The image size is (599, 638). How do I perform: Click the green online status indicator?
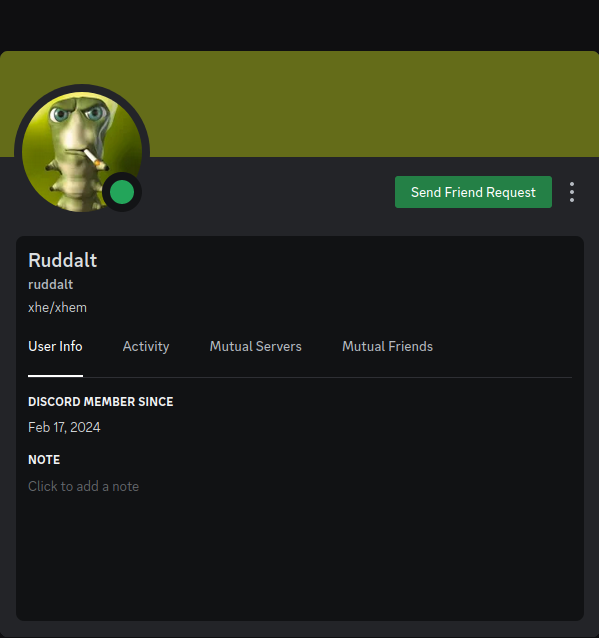click(x=122, y=192)
